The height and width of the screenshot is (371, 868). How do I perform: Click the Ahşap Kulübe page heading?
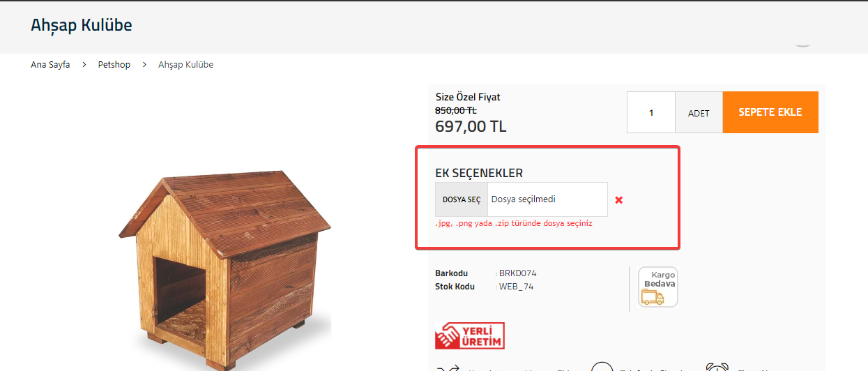pyautogui.click(x=82, y=25)
